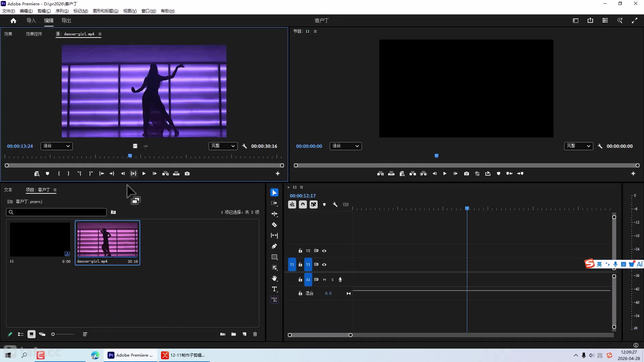Overwrite source clip into the sequence
Image resolution: width=644 pixels, height=362 pixels.
pos(176,174)
